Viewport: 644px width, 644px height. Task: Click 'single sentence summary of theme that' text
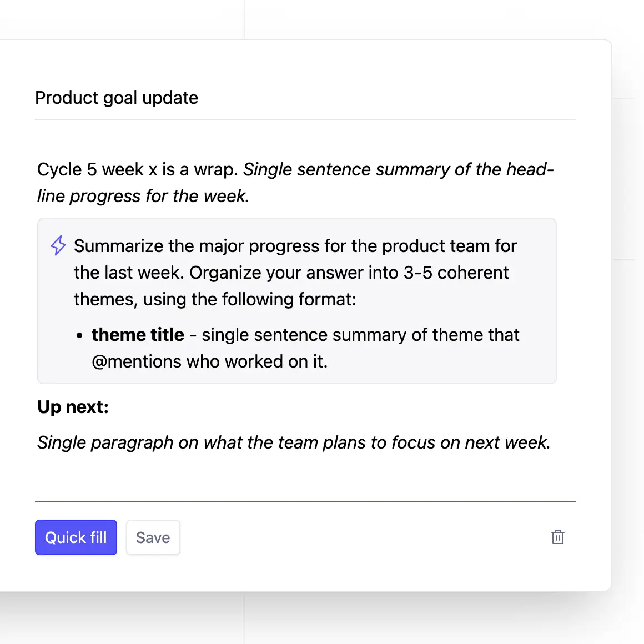click(x=360, y=335)
